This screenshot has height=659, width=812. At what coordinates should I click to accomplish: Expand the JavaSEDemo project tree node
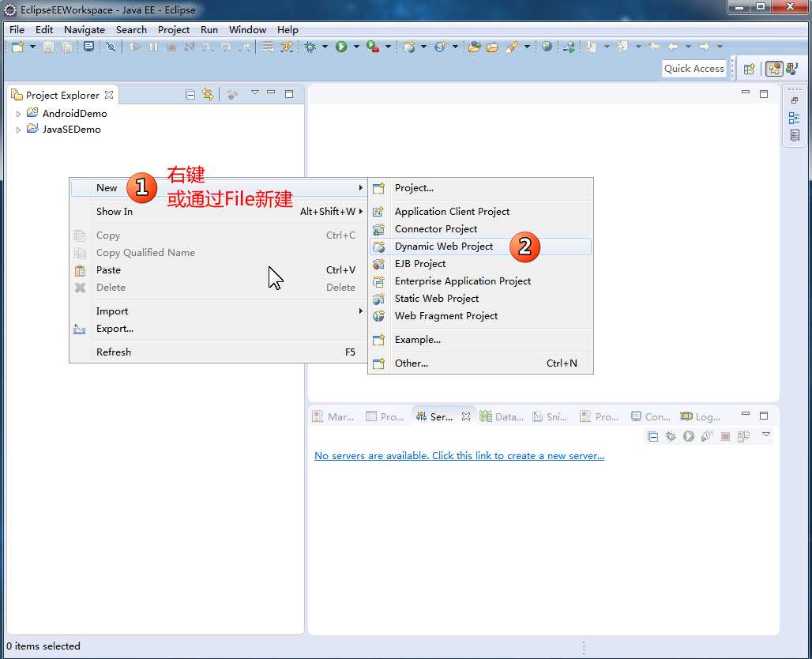click(x=19, y=130)
